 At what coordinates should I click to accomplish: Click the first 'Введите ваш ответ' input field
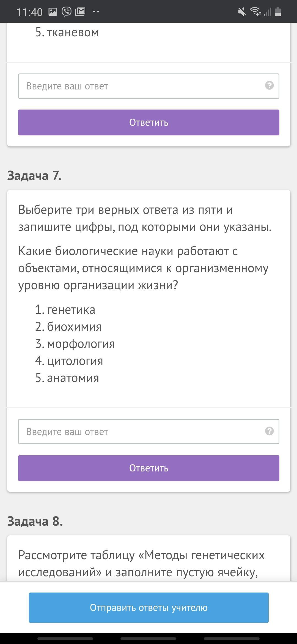coord(149,86)
